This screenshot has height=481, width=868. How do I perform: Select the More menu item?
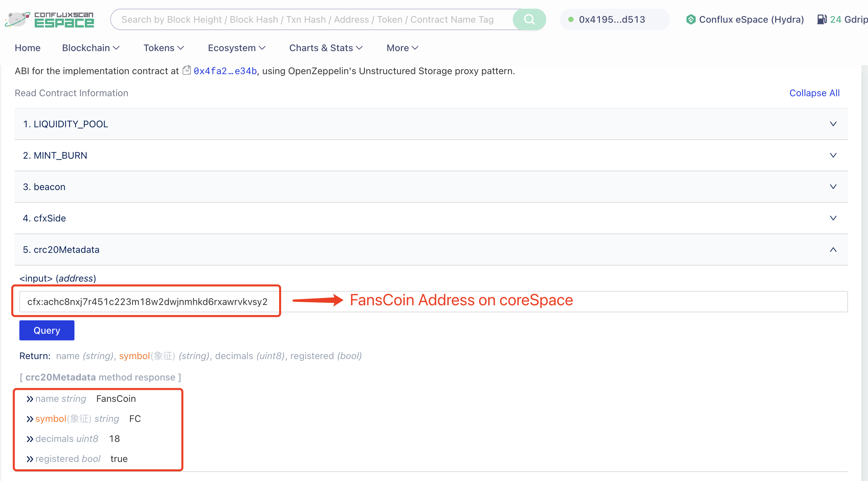(401, 47)
